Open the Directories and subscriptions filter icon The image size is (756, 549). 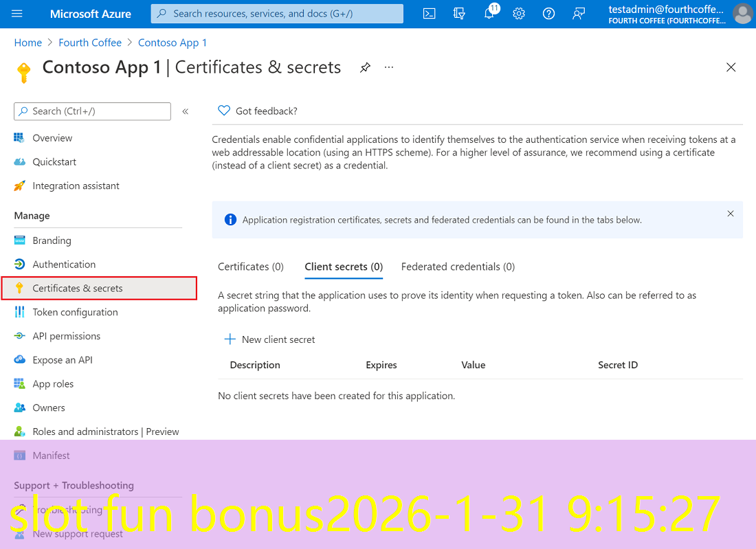[x=459, y=14]
